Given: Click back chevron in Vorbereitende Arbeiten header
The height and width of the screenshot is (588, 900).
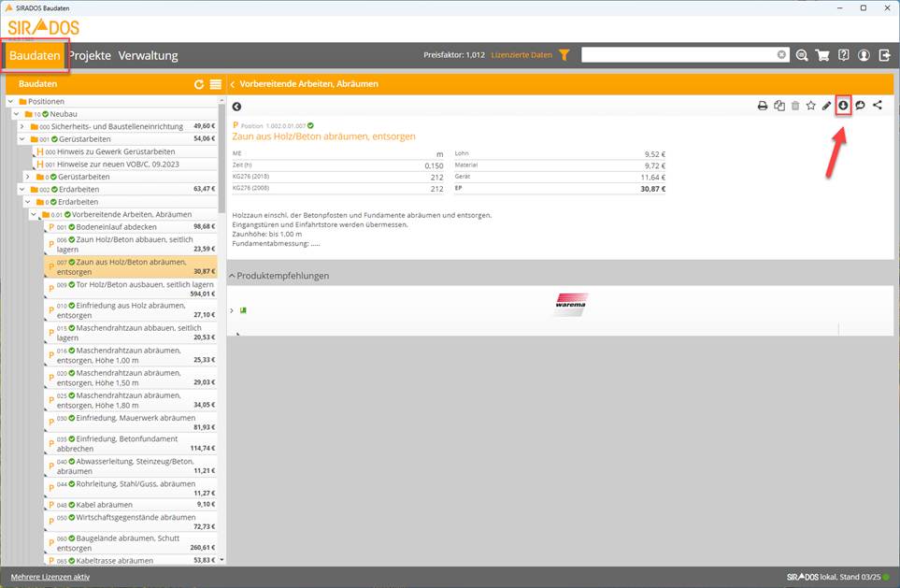Looking at the screenshot, I should pyautogui.click(x=233, y=84).
